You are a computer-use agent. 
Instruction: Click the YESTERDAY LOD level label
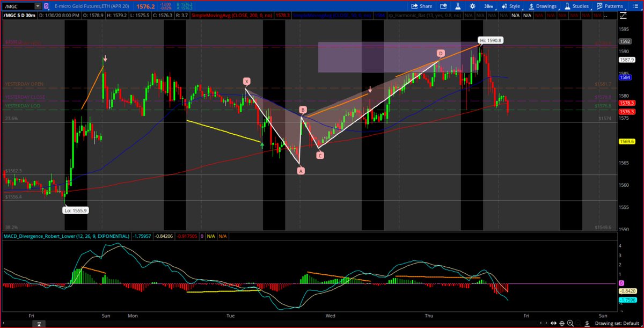(23, 106)
